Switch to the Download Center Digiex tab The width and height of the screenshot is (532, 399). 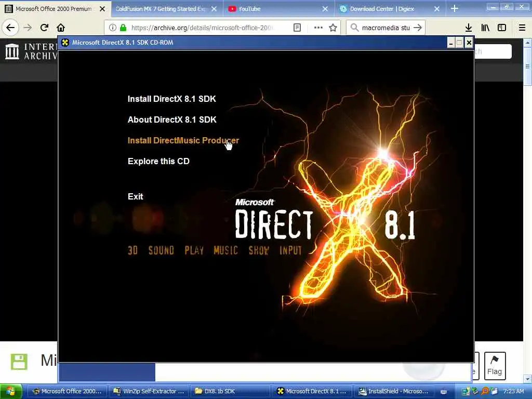(382, 9)
